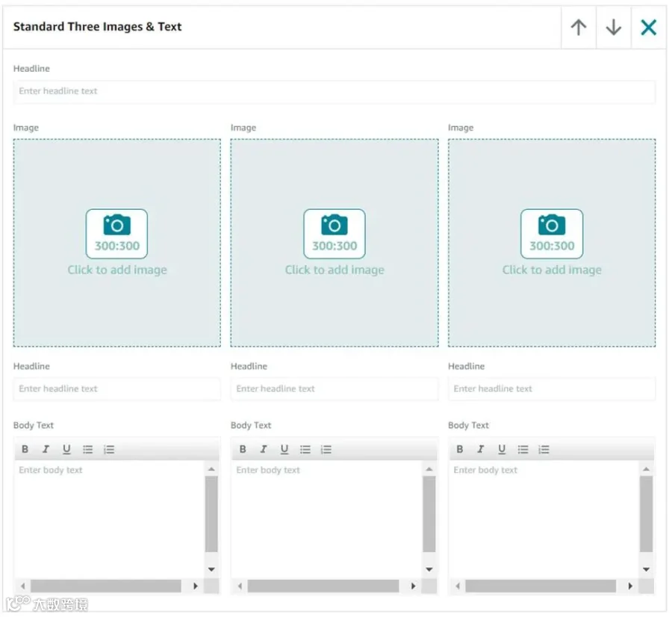Toggle Italic in middle Body Text toolbar
Viewport: 672px width, 617px height.
(x=263, y=450)
